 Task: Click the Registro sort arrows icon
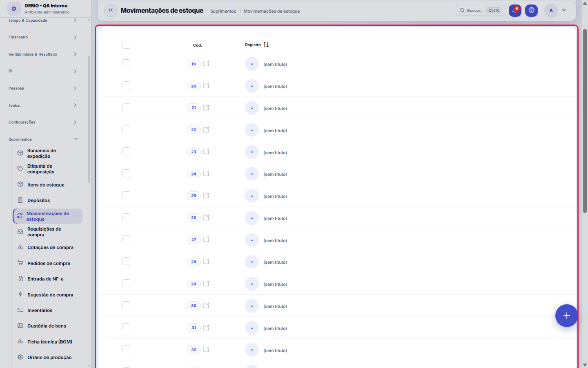point(266,45)
